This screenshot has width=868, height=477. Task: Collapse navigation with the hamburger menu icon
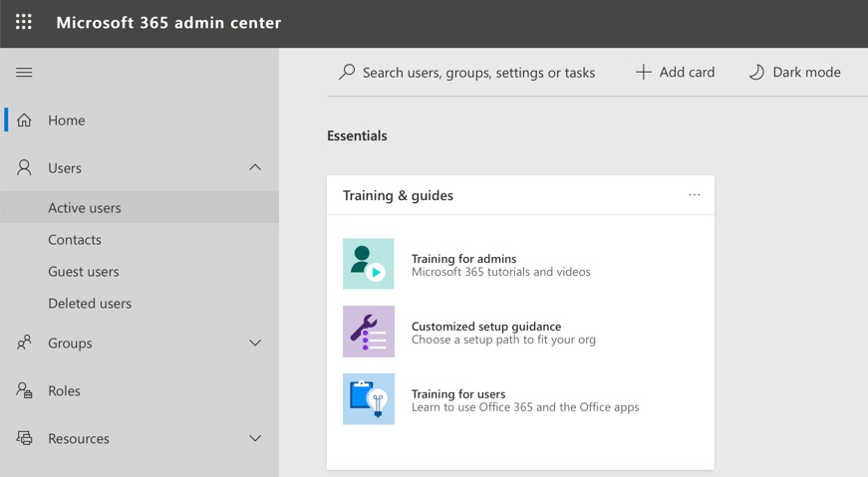pos(24,73)
